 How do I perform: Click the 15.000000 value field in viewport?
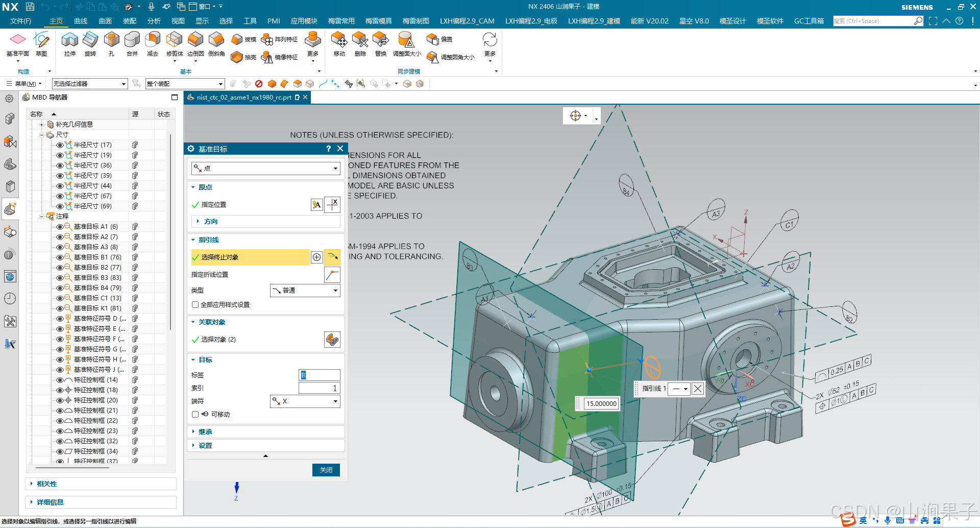601,404
